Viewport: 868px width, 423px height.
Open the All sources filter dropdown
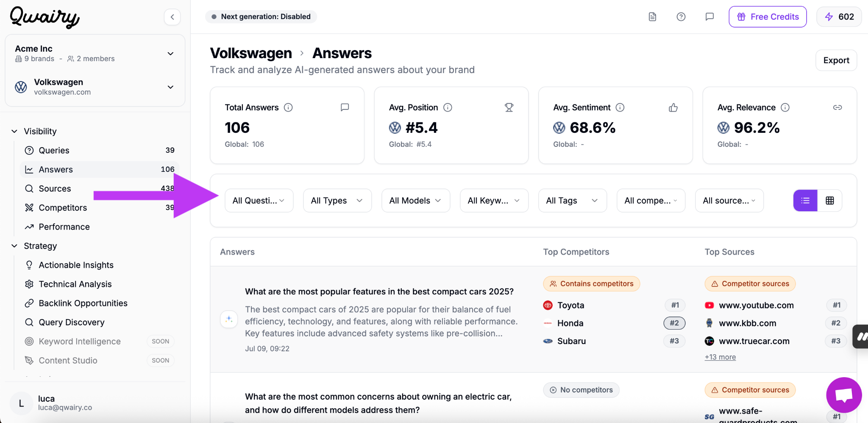coord(729,201)
